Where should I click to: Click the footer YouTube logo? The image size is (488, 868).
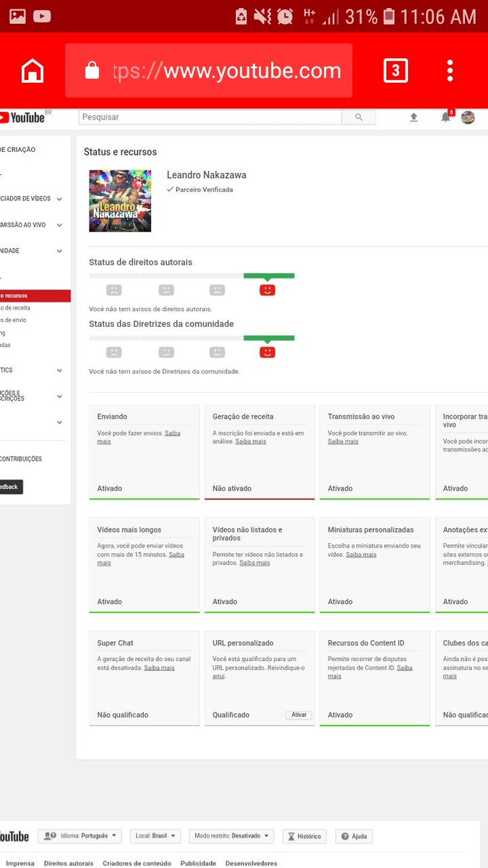14,836
